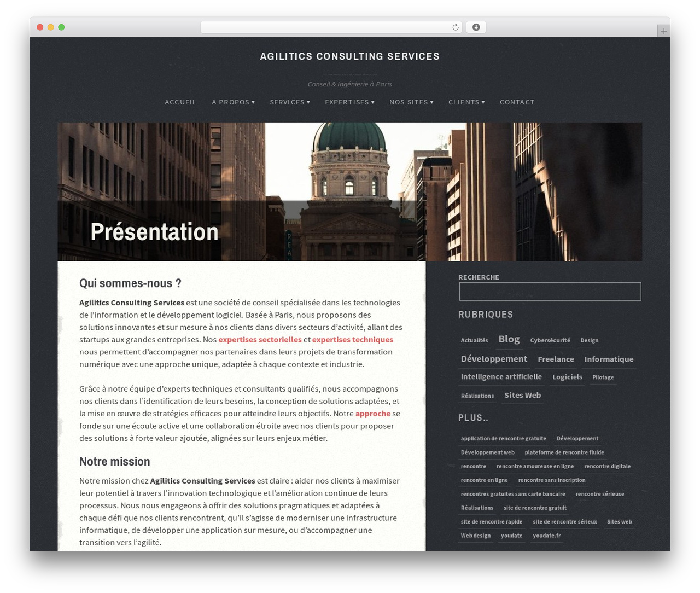The image size is (700, 593).
Task: Open the 'rencontre sérieuse' tag
Action: point(600,494)
